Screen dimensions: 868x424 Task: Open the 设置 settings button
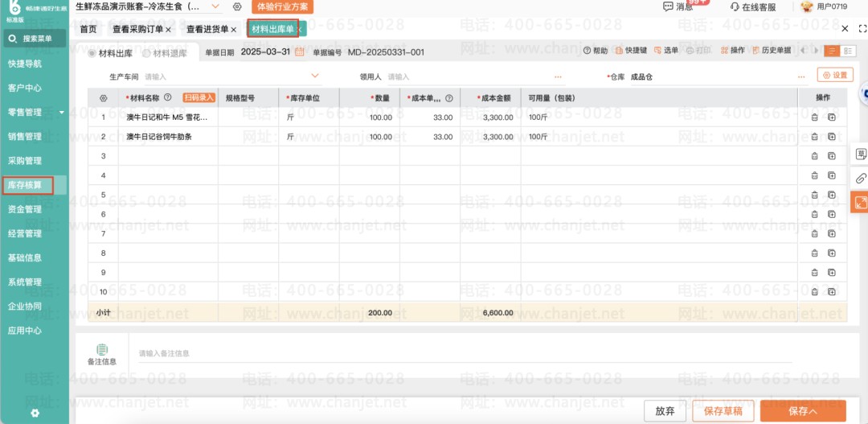[835, 75]
